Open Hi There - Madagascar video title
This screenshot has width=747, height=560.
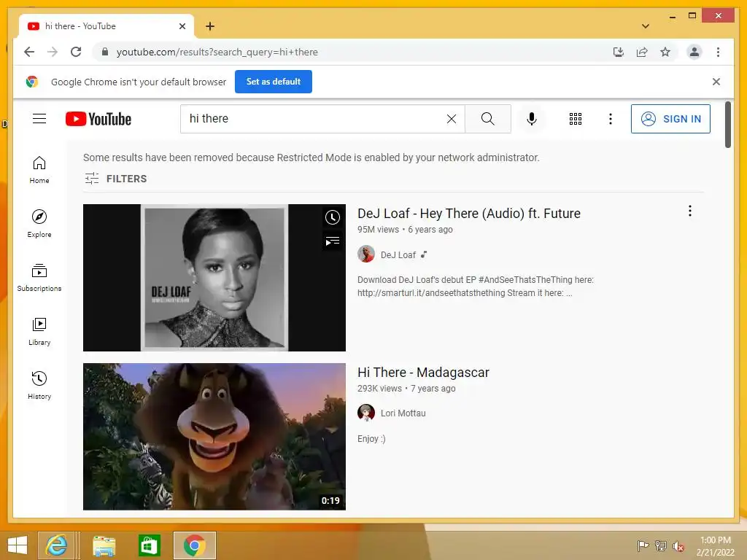[423, 373]
